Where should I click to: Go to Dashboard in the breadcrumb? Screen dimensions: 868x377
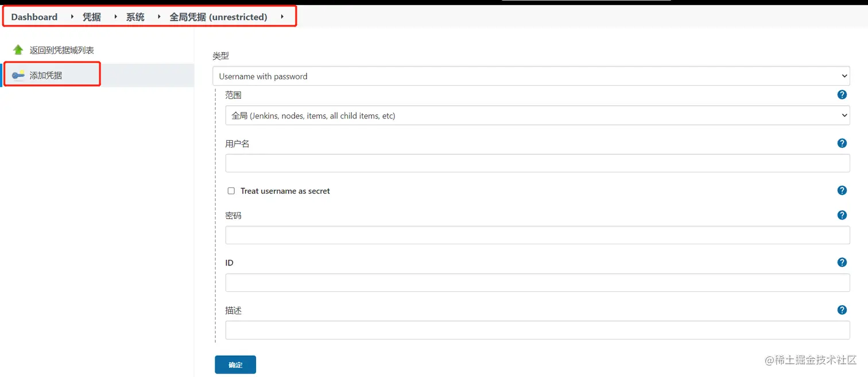[x=33, y=17]
